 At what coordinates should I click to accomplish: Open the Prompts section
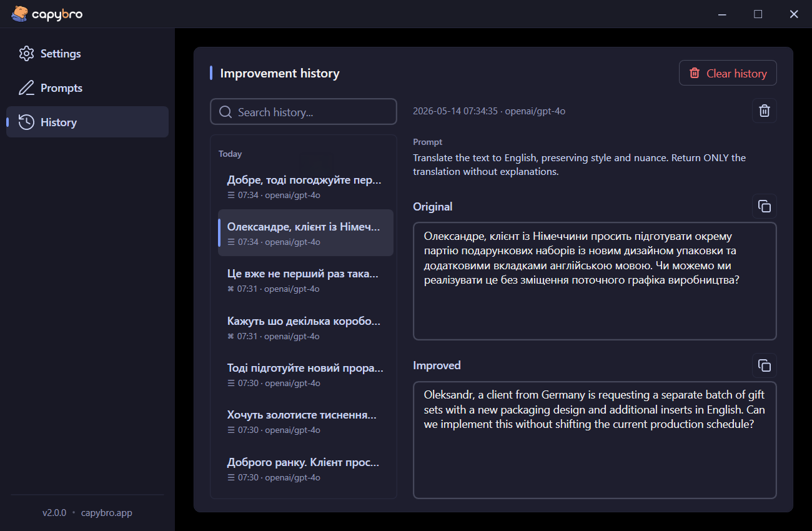point(87,88)
